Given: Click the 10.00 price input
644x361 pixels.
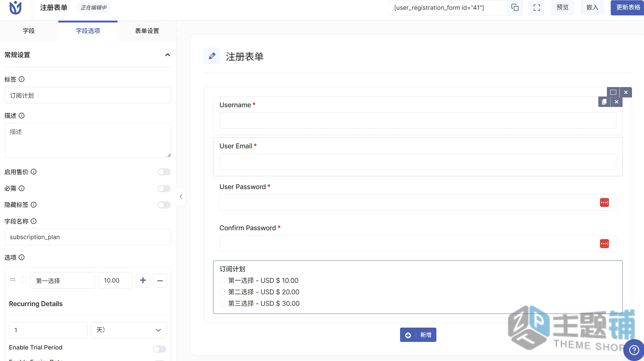Looking at the screenshot, I should (x=115, y=281).
